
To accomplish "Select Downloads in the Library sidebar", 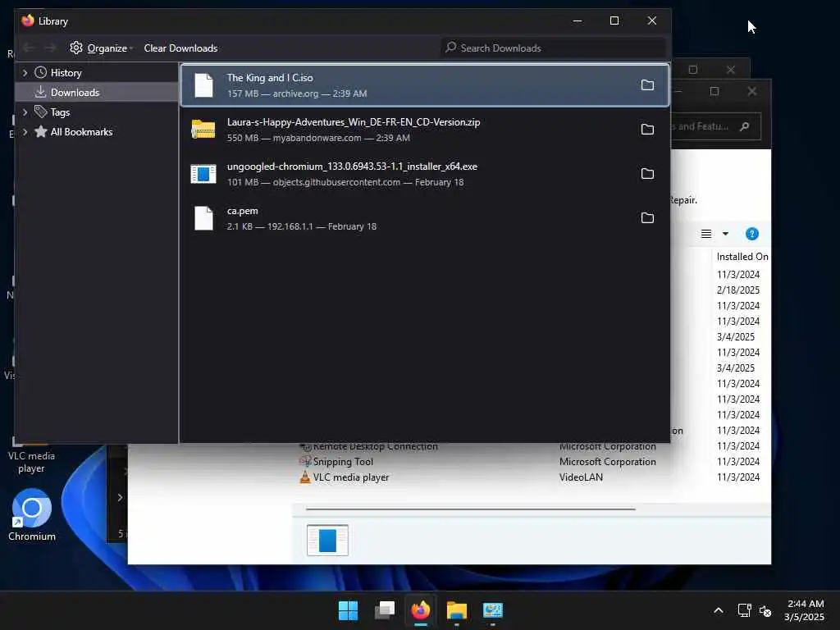I will (97, 92).
